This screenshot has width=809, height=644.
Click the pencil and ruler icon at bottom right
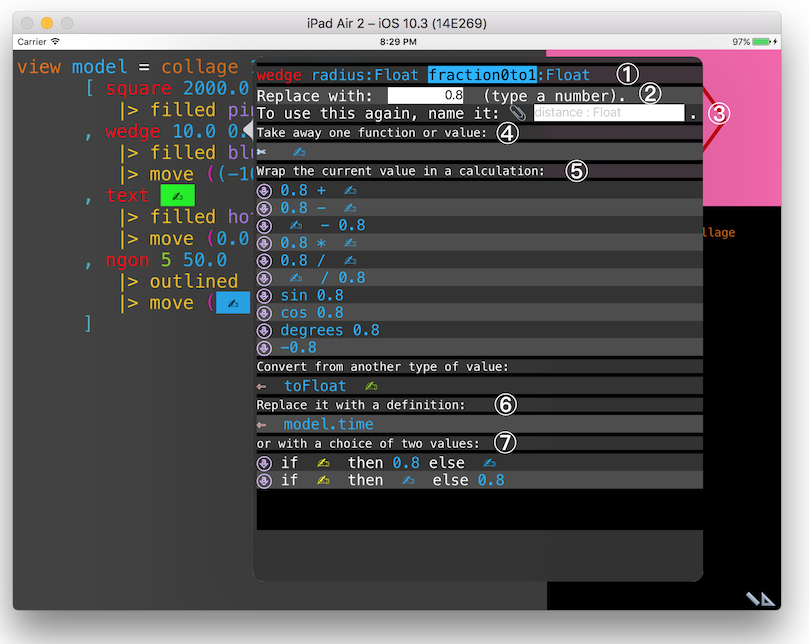[761, 599]
